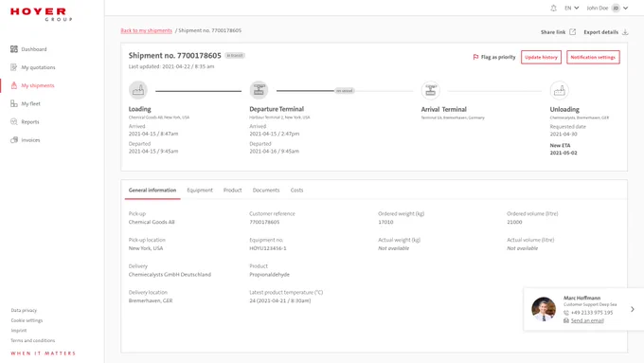Click the My fleet icon

click(14, 103)
